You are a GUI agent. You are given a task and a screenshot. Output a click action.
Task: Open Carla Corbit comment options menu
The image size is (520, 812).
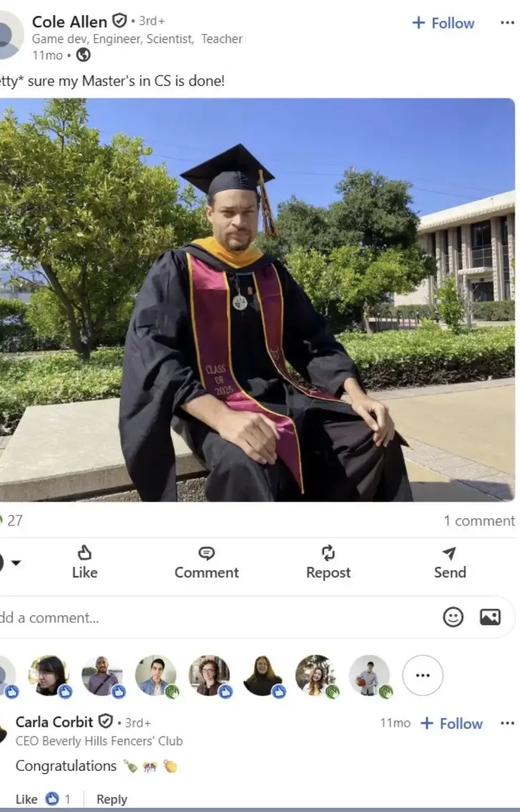(507, 723)
